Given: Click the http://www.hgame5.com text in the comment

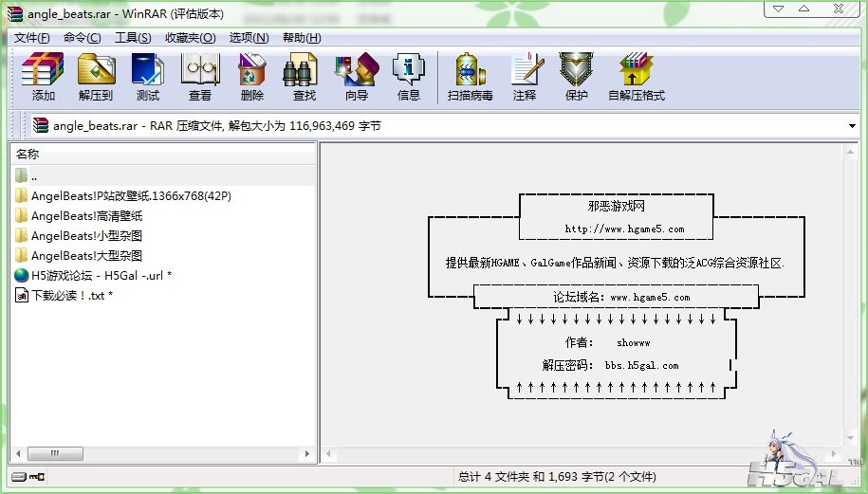Looking at the screenshot, I should click(624, 229).
